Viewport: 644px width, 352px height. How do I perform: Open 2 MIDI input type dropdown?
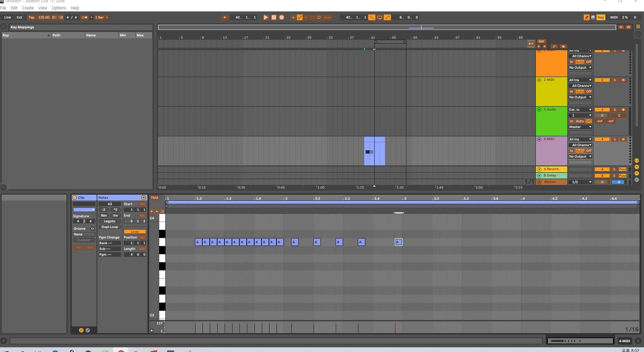tap(580, 80)
